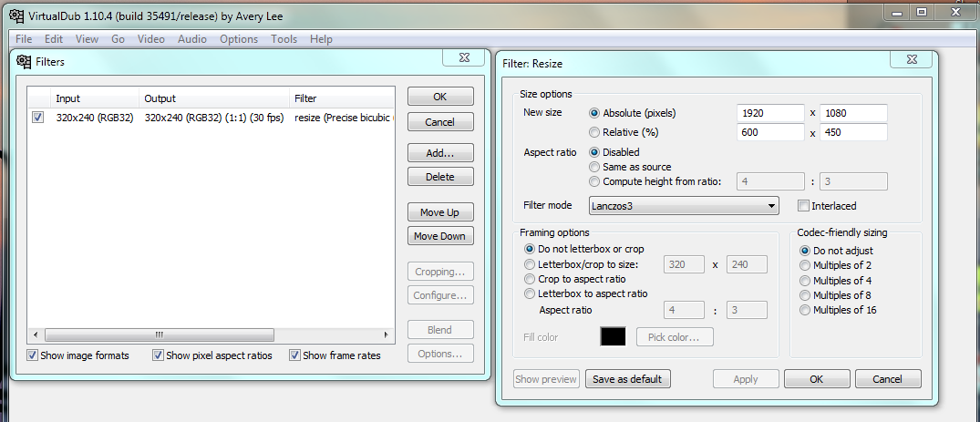The image size is (980, 422).
Task: Select the resize (Precise bicubic) filter entry
Action: (343, 118)
